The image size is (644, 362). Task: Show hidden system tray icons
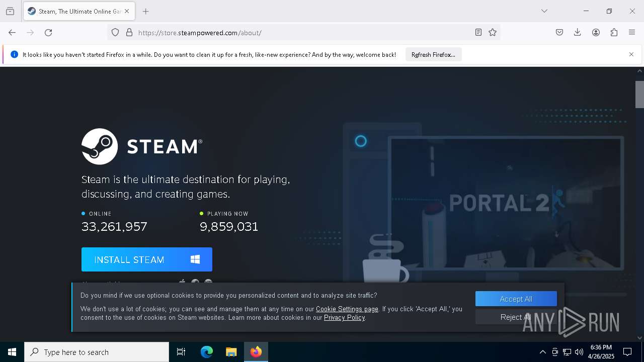tap(542, 352)
